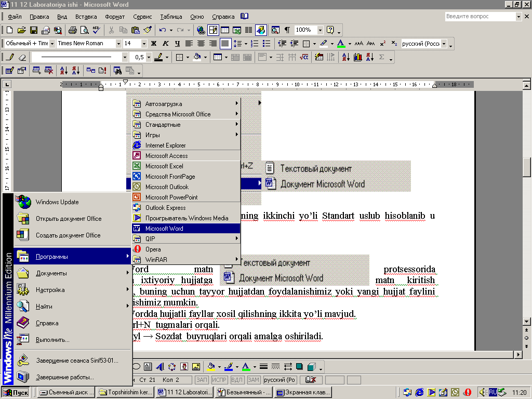Screen dimensions: 532x399
Task: Expand the font size 14 dropdown
Action: point(143,44)
